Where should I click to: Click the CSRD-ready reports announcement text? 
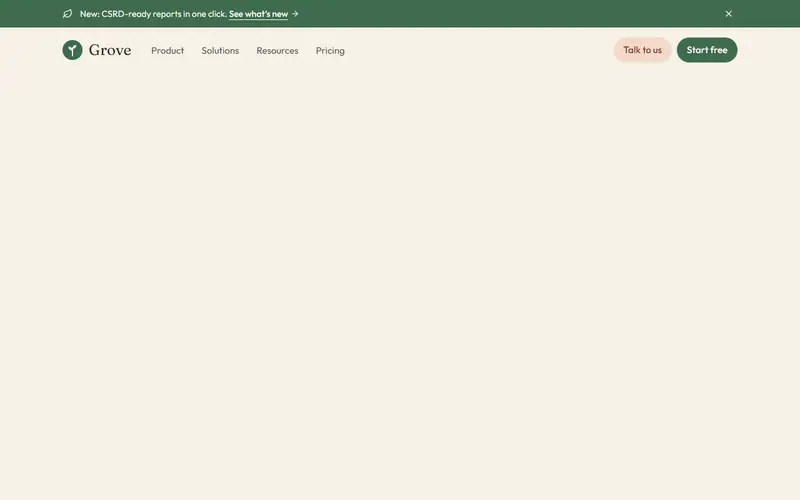coord(154,14)
